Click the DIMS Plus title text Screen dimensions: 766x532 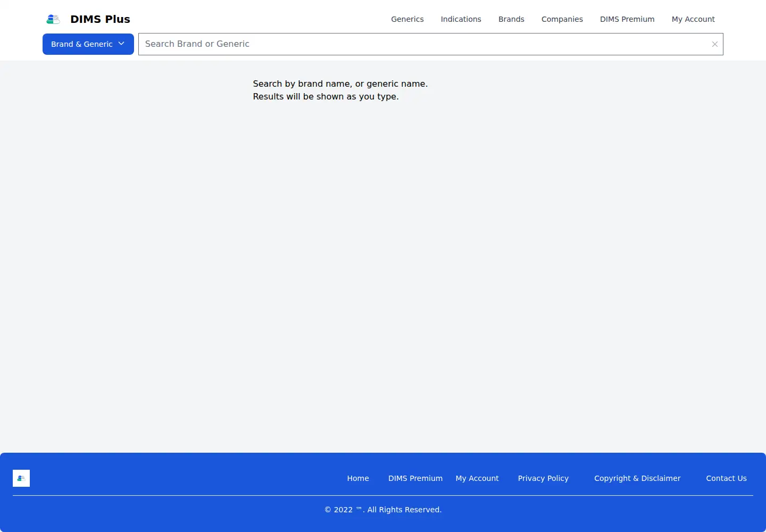click(x=100, y=19)
